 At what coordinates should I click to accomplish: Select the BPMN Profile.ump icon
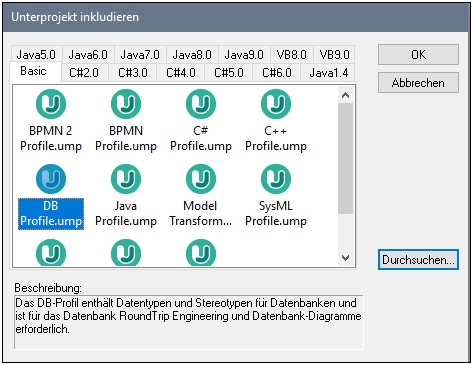click(x=126, y=104)
